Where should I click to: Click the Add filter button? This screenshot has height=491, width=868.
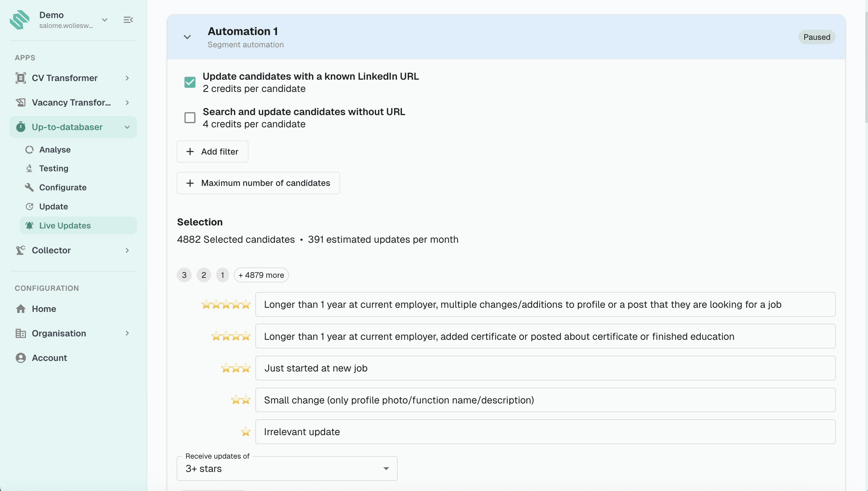coord(212,152)
